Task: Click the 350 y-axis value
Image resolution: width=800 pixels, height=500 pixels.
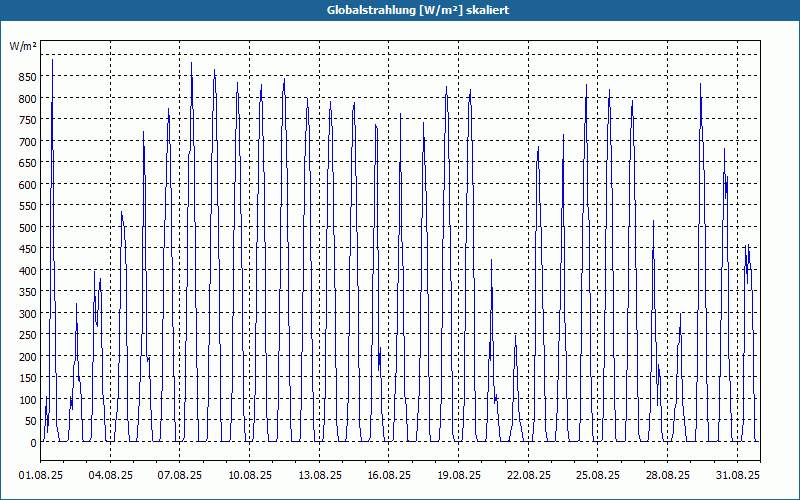Action: click(x=27, y=292)
